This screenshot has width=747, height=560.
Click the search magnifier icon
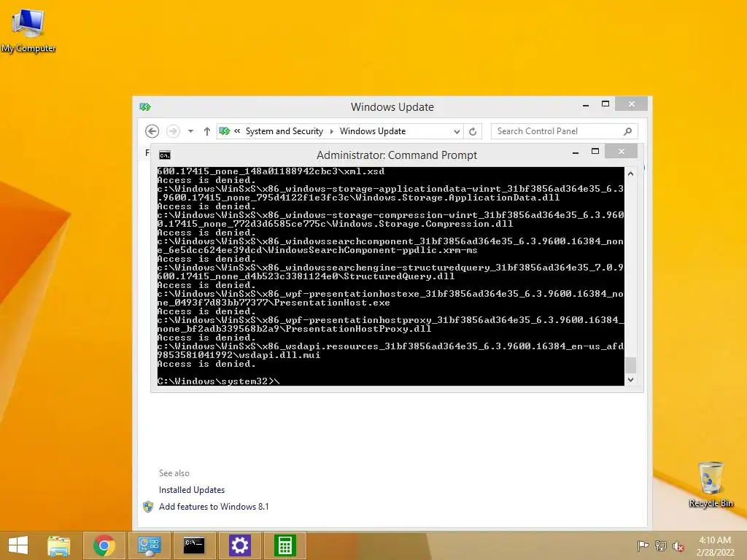pos(627,131)
